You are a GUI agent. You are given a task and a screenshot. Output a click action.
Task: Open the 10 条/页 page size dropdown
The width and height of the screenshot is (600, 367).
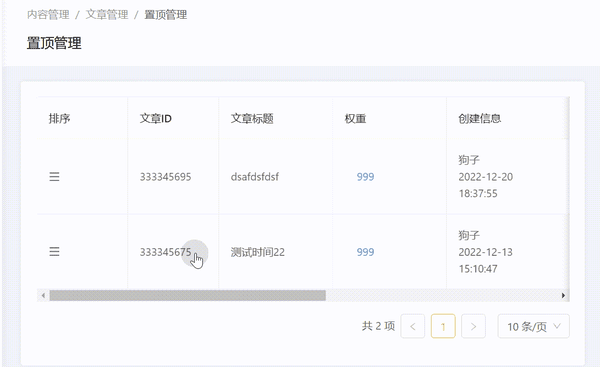[x=533, y=326]
